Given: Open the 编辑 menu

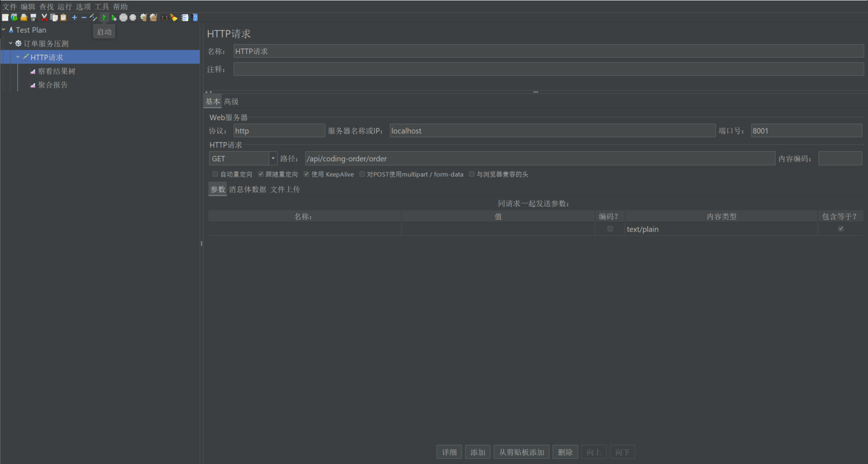Looking at the screenshot, I should pos(28,7).
